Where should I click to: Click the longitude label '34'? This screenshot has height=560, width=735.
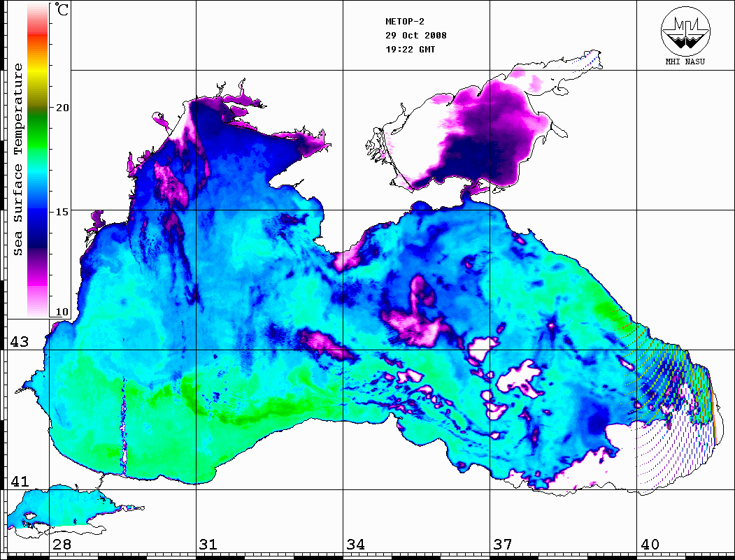[x=355, y=544]
